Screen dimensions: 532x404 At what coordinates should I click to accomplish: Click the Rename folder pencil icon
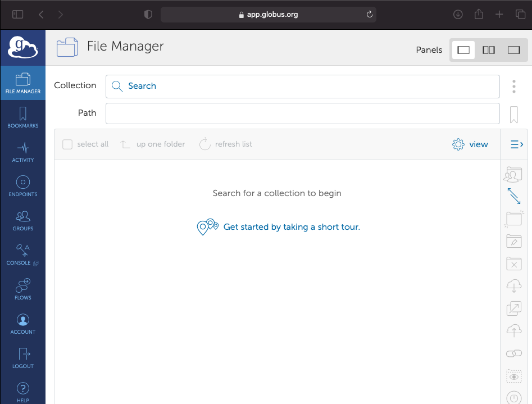tap(513, 241)
